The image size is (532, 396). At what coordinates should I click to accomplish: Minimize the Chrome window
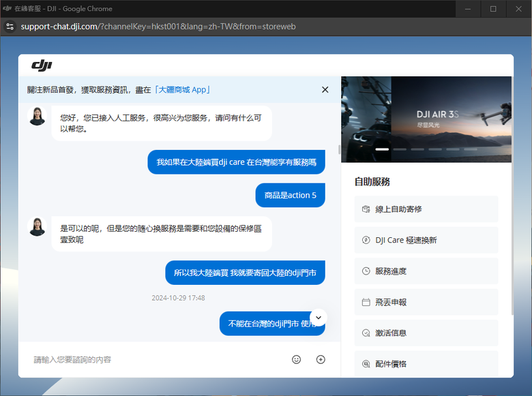click(468, 9)
